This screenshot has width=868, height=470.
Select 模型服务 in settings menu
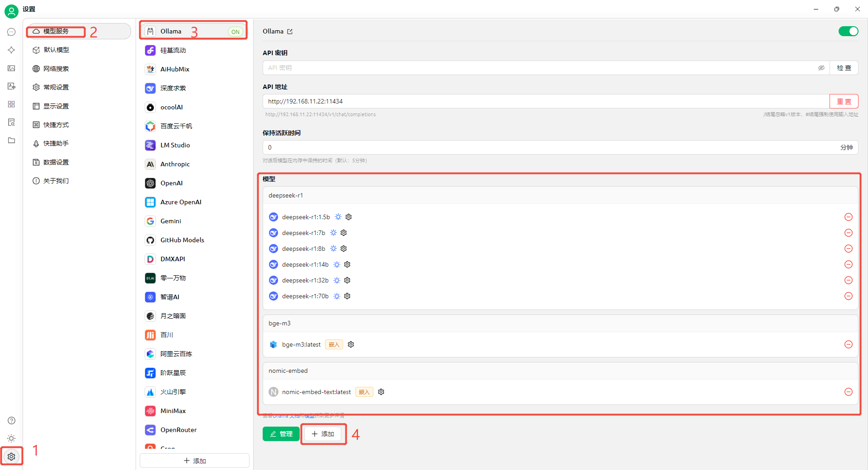click(x=79, y=31)
